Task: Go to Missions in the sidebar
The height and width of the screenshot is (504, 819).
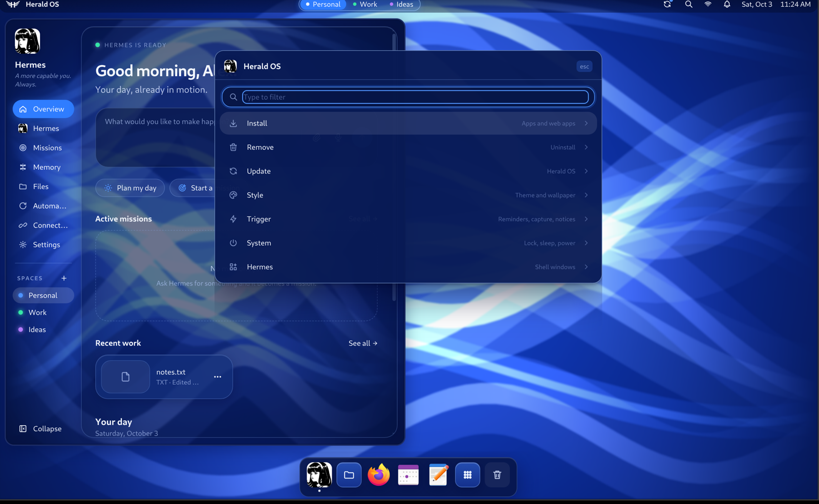Action: tap(44, 148)
